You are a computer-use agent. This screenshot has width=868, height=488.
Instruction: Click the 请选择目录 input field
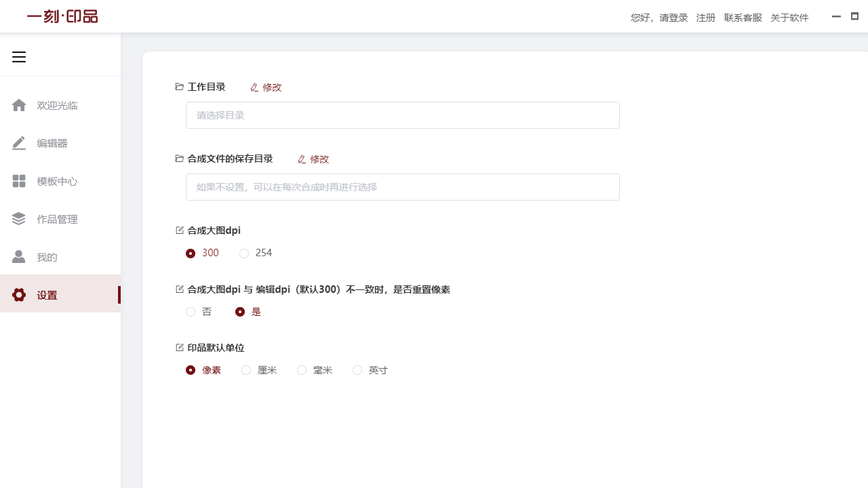coord(403,115)
